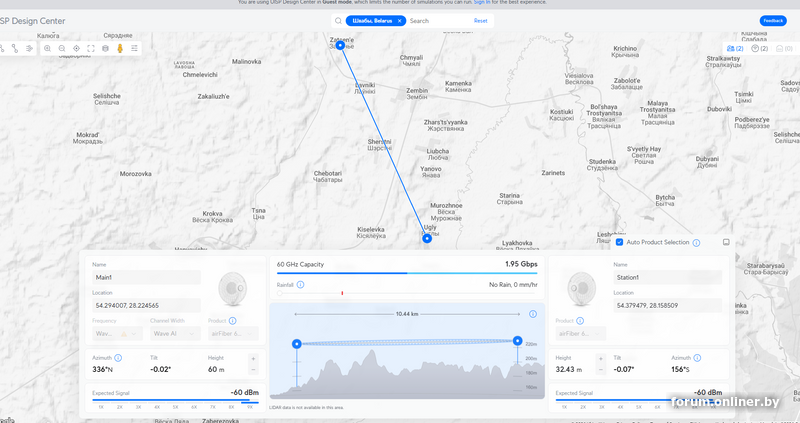Click Main1 height value 60 m
Screen dimensions: 800x423
pos(216,369)
